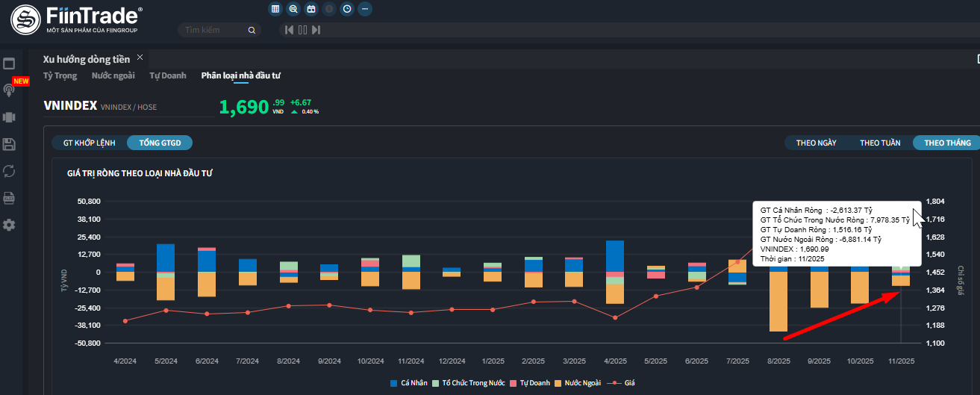This screenshot has height=395, width=980.
Task: Switch chart to THEO NGÀY view
Action: [x=816, y=143]
